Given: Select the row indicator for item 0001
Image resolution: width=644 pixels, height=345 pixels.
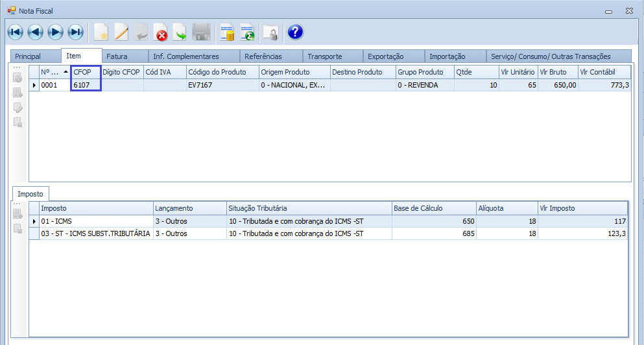Looking at the screenshot, I should coord(34,85).
